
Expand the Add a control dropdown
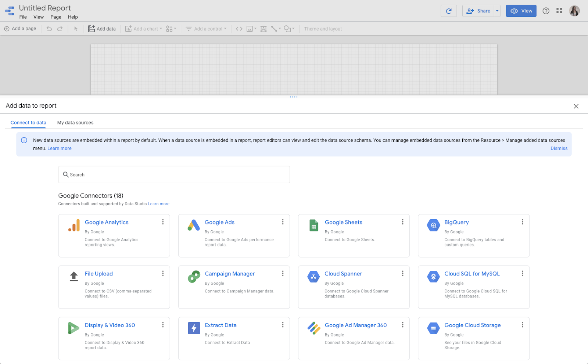point(206,29)
